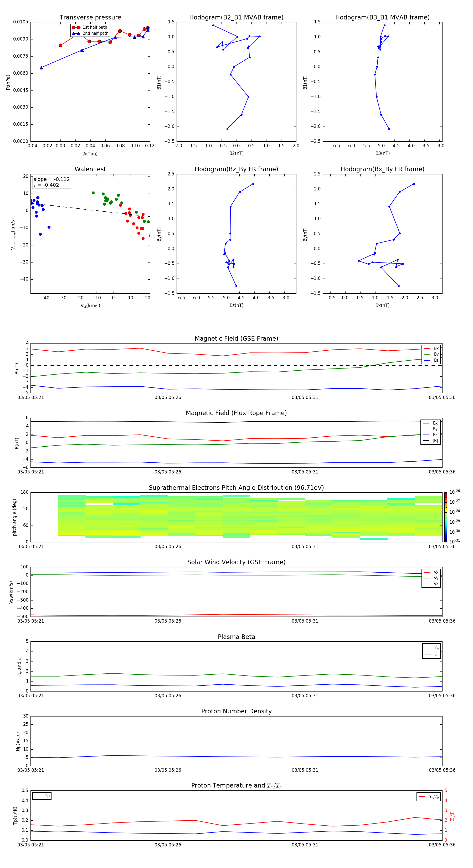The width and height of the screenshot is (473, 868).
Task: Click the red Vx line in velocity plot
Action: pyautogui.click(x=236, y=615)
